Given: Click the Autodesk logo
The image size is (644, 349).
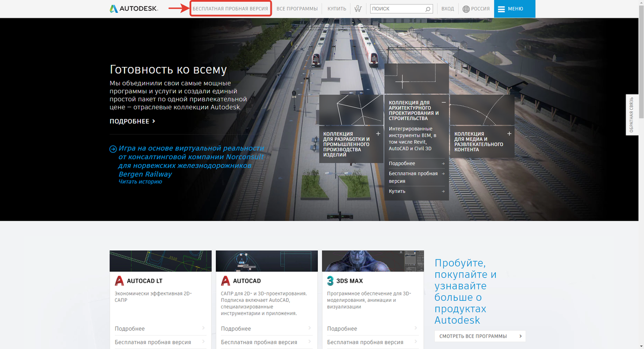Looking at the screenshot, I should (134, 9).
